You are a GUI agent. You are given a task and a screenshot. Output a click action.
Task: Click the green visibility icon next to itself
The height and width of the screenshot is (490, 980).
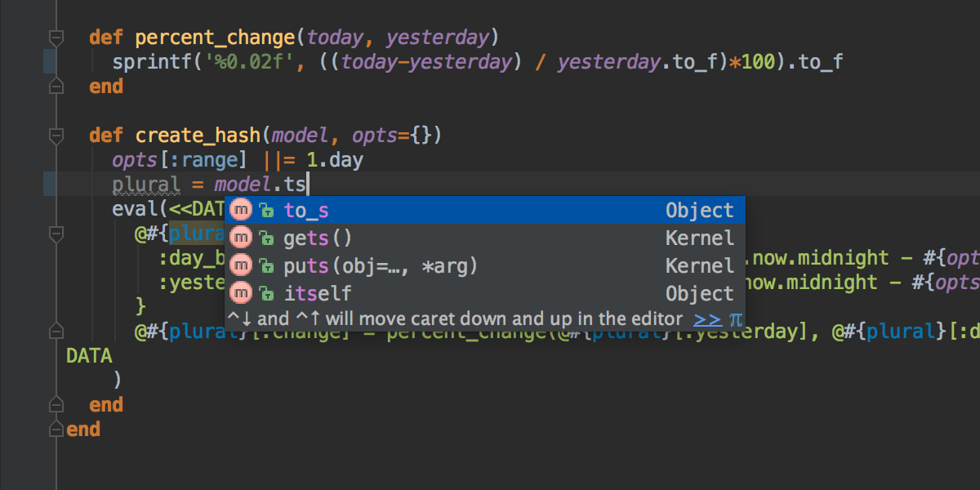pyautogui.click(x=266, y=294)
